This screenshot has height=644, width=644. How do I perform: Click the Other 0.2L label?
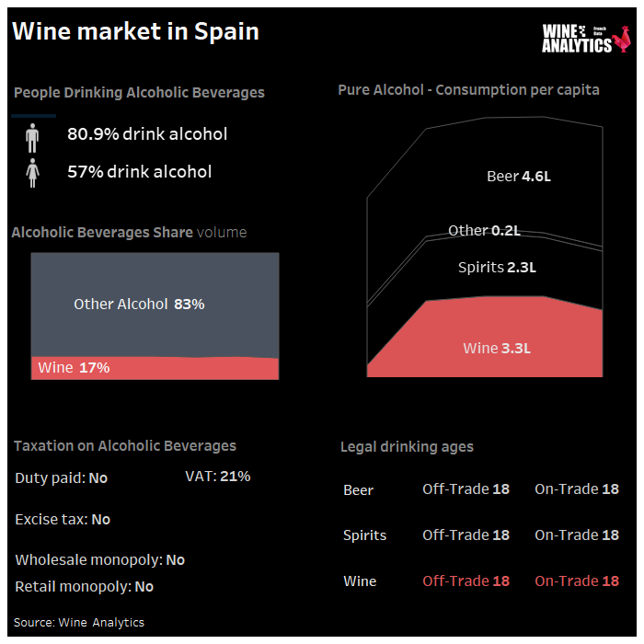click(x=484, y=230)
